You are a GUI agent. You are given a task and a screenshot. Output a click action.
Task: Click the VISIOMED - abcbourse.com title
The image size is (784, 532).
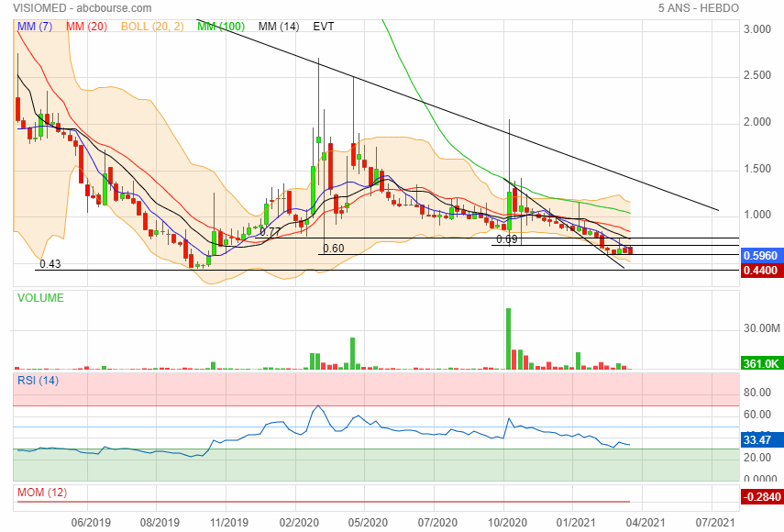82,8
